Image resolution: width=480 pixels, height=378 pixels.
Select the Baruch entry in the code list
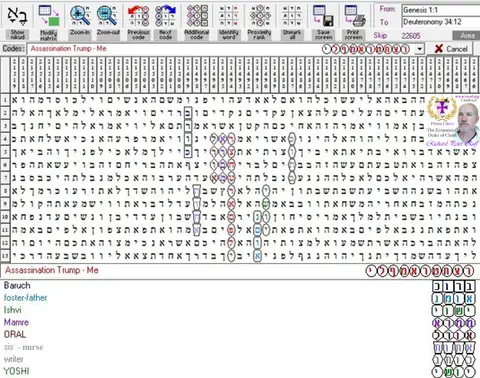17,286
